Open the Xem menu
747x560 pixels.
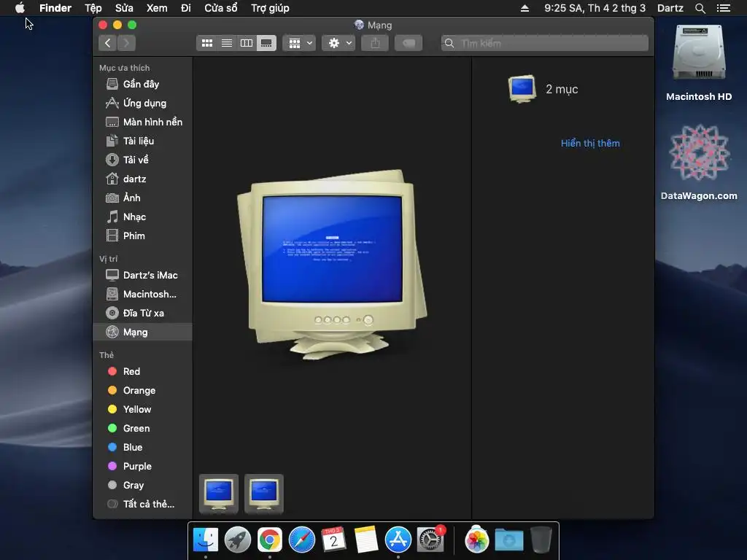[x=157, y=8]
